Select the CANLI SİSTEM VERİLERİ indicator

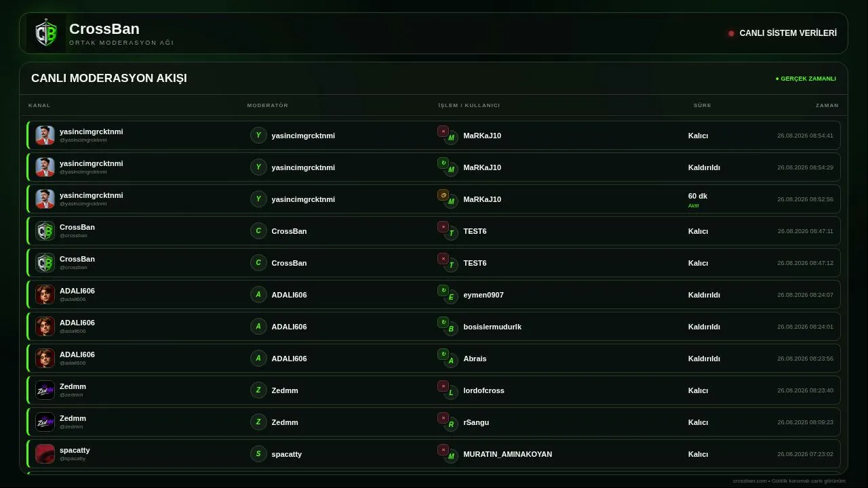(x=783, y=33)
